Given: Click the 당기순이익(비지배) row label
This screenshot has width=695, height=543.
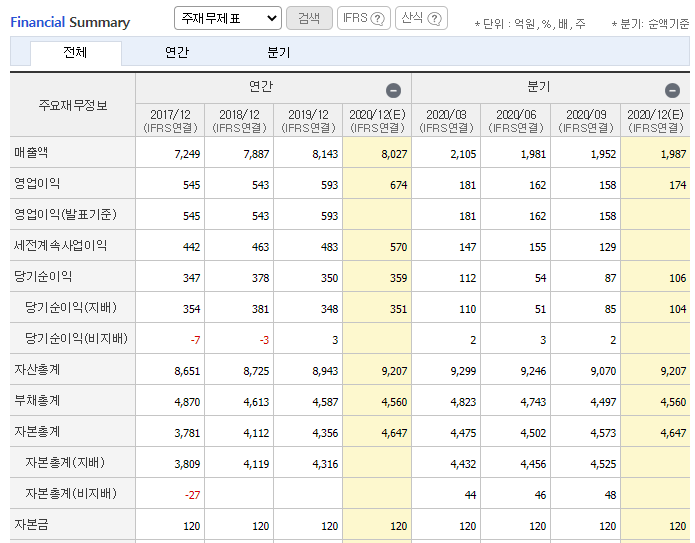Looking at the screenshot, I should click(76, 339).
